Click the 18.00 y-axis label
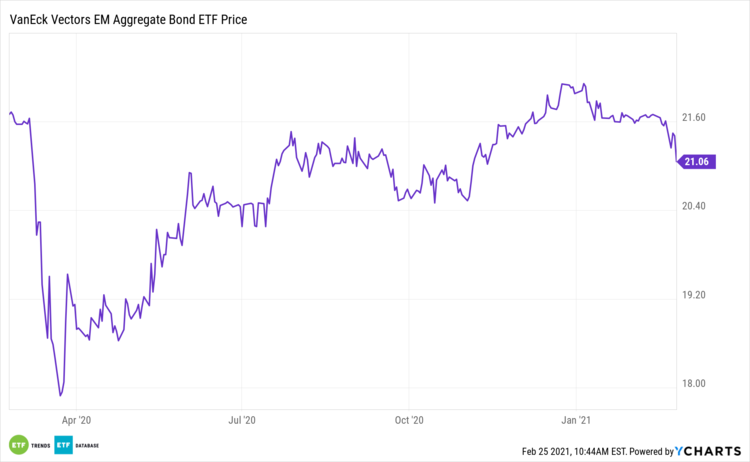The image size is (750, 462). point(694,384)
